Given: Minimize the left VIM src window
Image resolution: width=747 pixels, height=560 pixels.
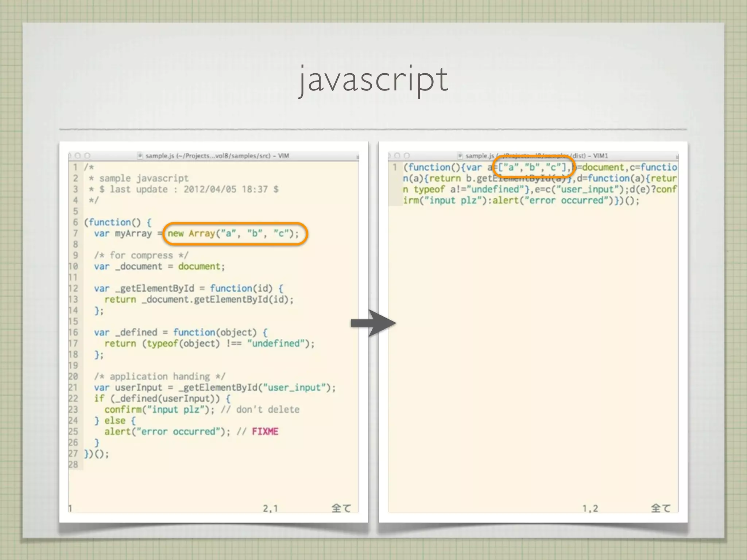Looking at the screenshot, I should (x=78, y=156).
